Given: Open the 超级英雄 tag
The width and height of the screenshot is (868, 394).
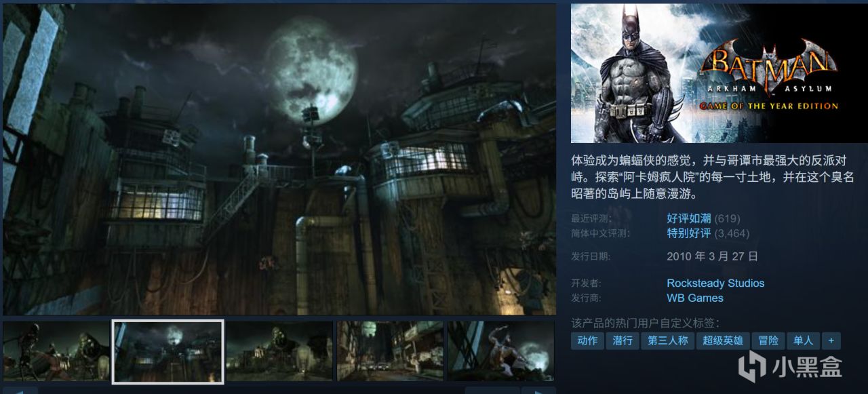Looking at the screenshot, I should tap(723, 340).
